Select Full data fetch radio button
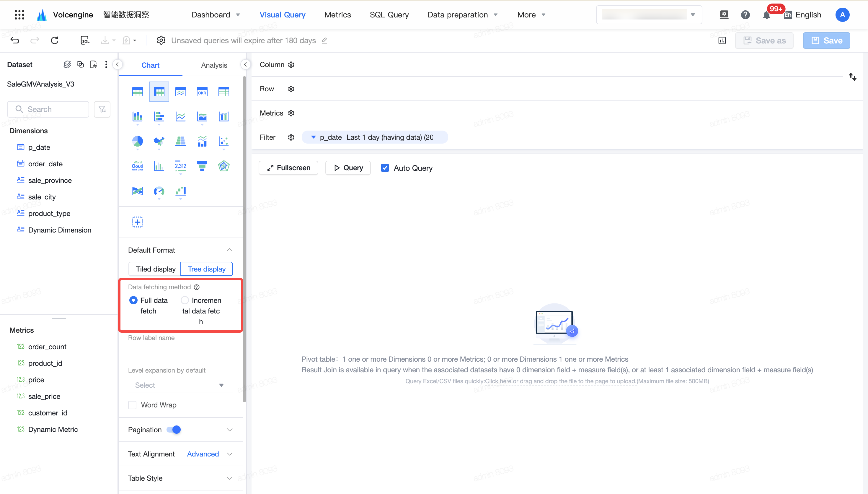The width and height of the screenshot is (868, 494). (133, 300)
